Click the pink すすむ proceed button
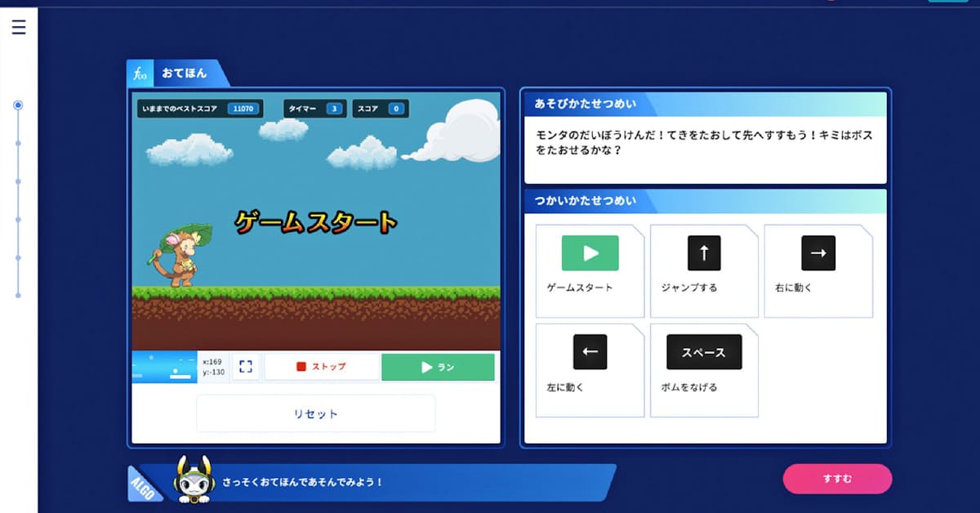This screenshot has height=513, width=980. point(837,479)
